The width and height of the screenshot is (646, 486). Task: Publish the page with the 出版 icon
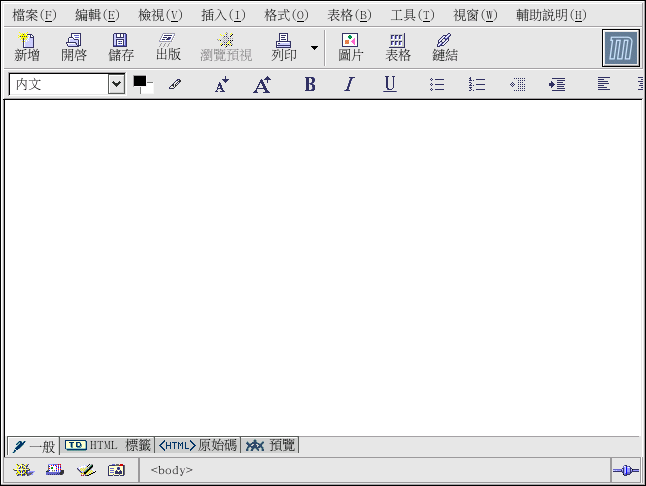(x=168, y=47)
